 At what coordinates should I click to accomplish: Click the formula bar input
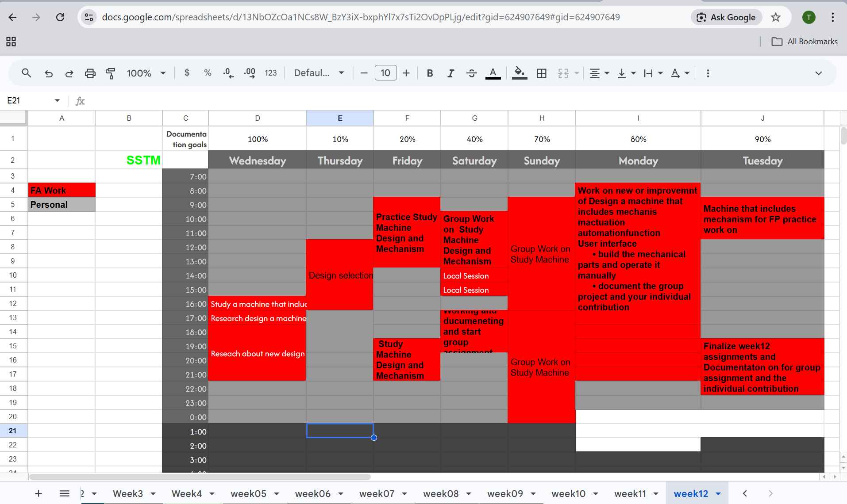pyautogui.click(x=465, y=101)
